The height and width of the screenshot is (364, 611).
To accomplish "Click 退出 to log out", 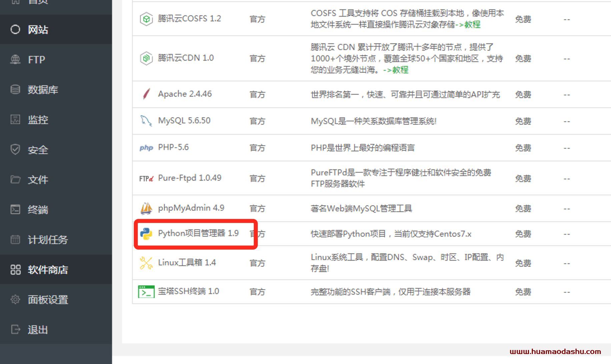I will coord(56,329).
